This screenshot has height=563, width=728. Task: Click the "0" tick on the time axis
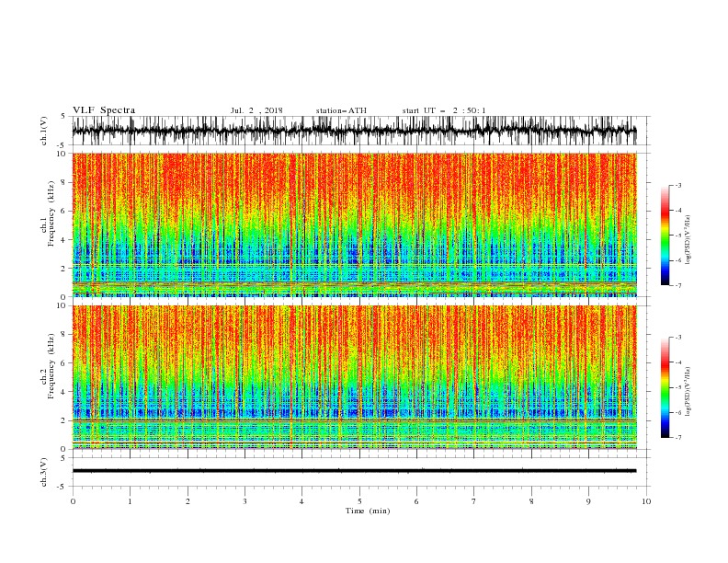pos(73,501)
